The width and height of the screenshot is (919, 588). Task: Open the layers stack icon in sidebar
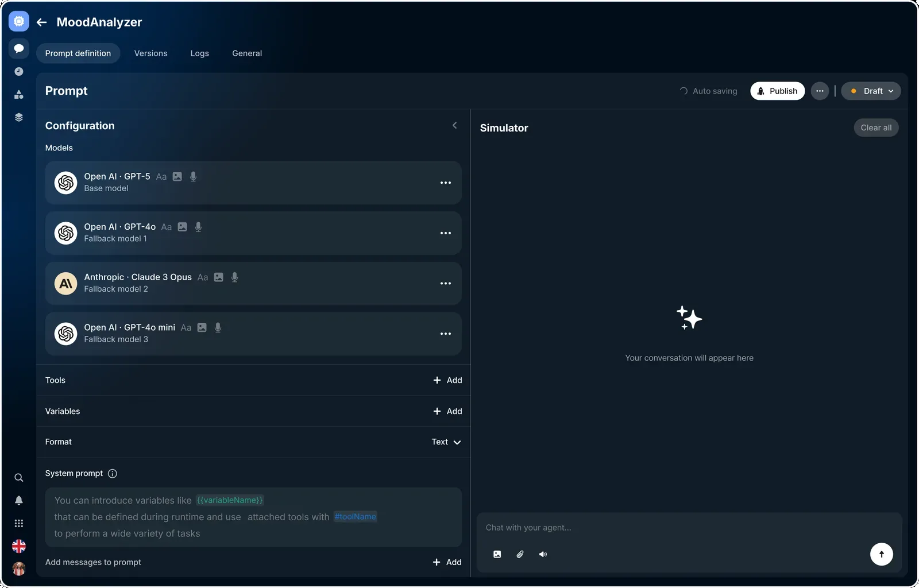19,117
